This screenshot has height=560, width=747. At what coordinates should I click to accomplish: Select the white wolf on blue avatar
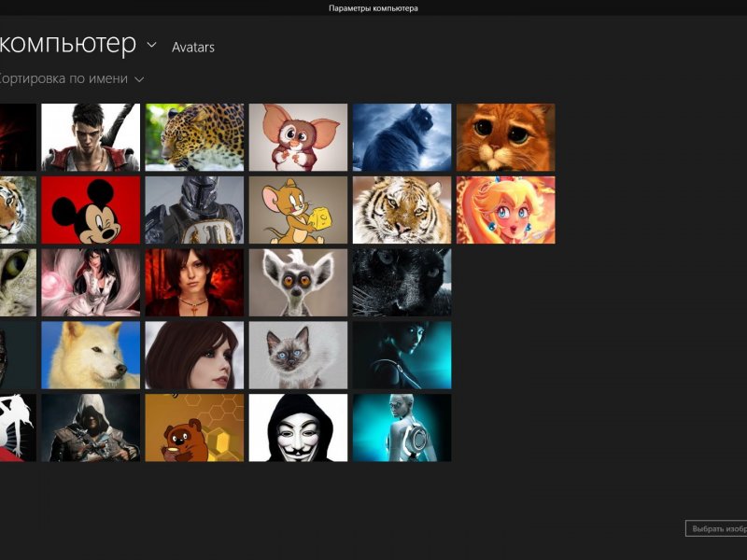coord(91,356)
